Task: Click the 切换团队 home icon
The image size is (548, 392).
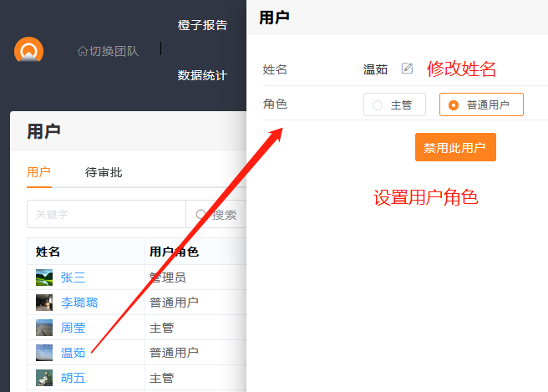Action: [x=82, y=51]
